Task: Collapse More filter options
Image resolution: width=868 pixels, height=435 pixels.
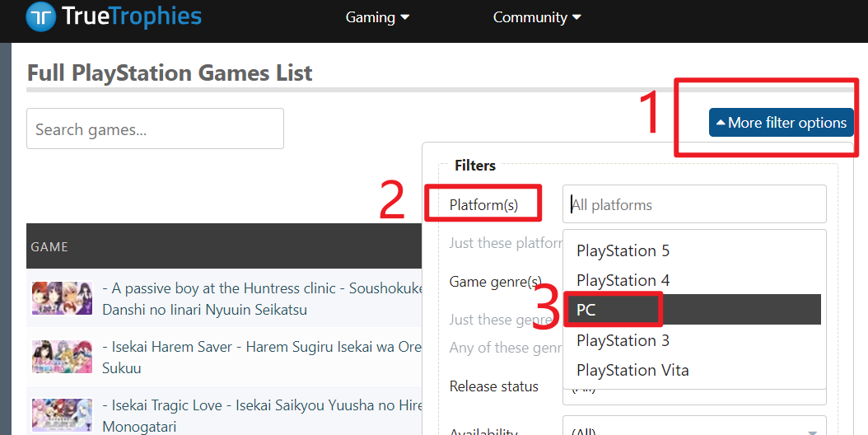Action: pyautogui.click(x=781, y=123)
